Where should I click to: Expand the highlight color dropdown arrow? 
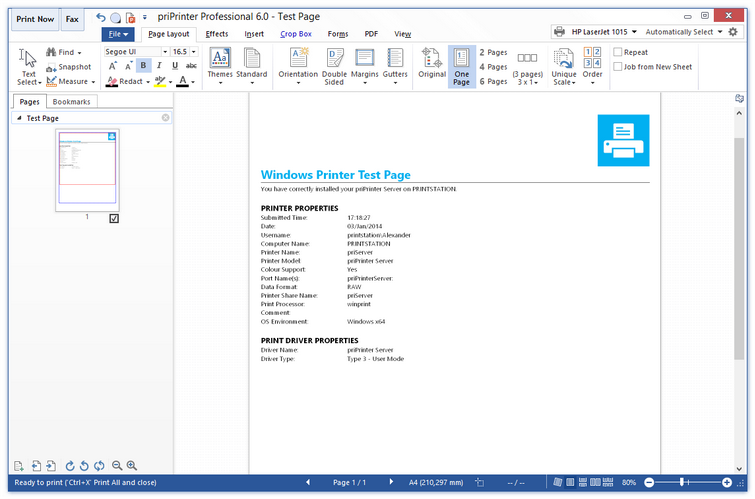170,82
